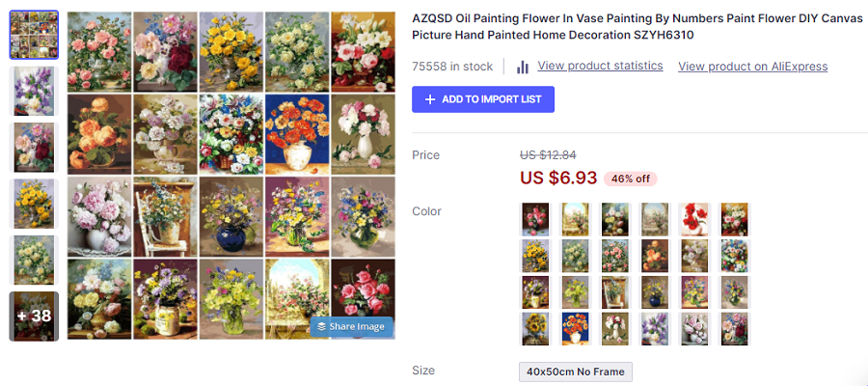Select the yellow flowers thumbnail in left sidebar
868x386 pixels.
[x=34, y=204]
